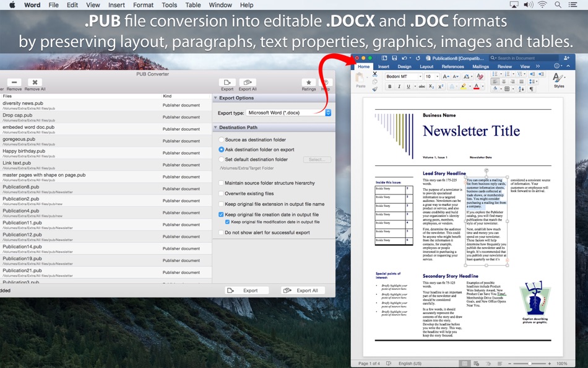Uncheck Keep original file modification date
The height and width of the screenshot is (368, 588).
pos(227,222)
